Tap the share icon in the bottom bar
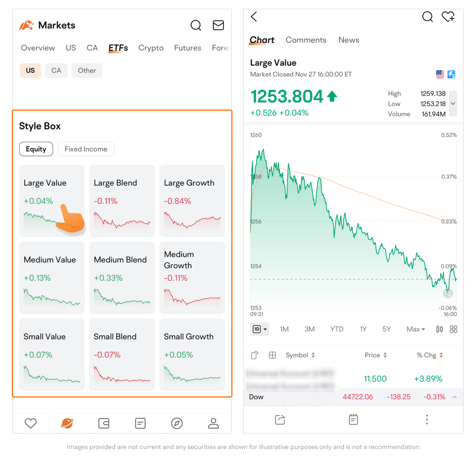The width and height of the screenshot is (476, 460). (280, 419)
